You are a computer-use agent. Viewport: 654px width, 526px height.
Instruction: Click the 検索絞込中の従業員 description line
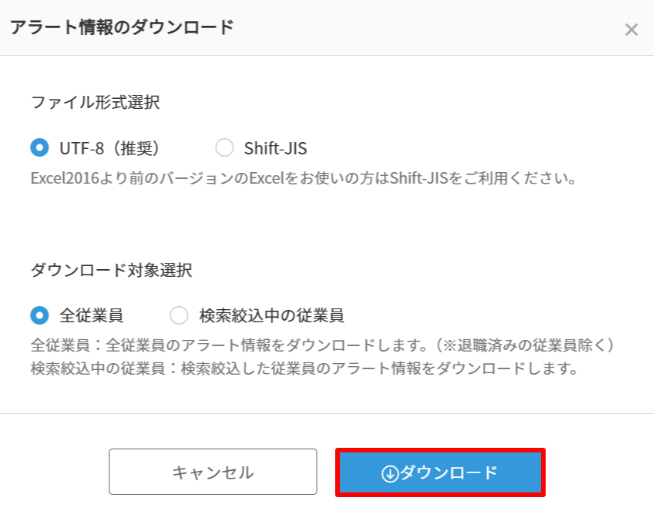pos(304,367)
